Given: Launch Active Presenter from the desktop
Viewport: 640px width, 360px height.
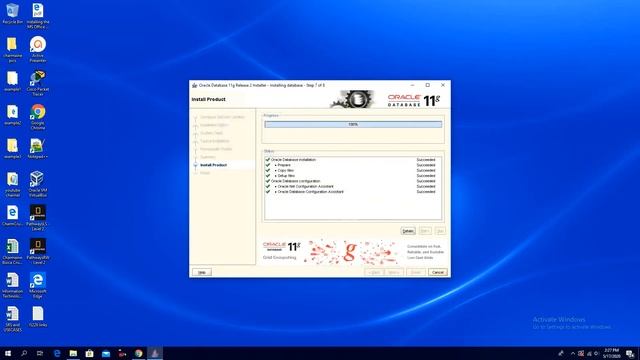Looking at the screenshot, I should click(38, 49).
